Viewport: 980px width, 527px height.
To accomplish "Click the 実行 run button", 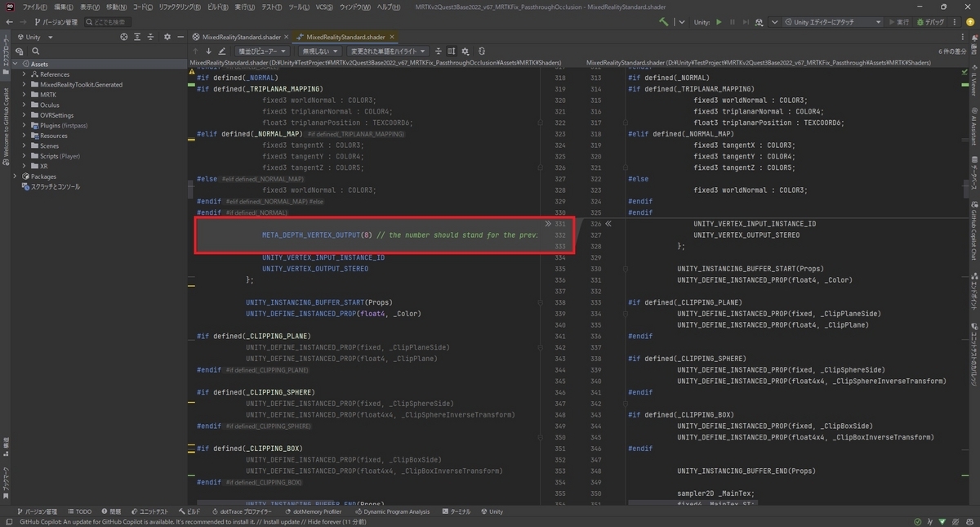I will pyautogui.click(x=898, y=22).
